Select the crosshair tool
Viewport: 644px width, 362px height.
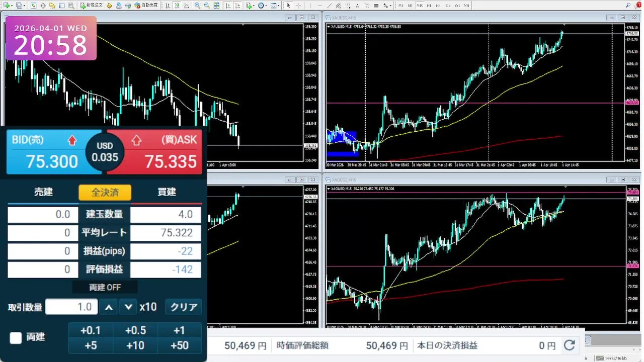click(x=298, y=5)
